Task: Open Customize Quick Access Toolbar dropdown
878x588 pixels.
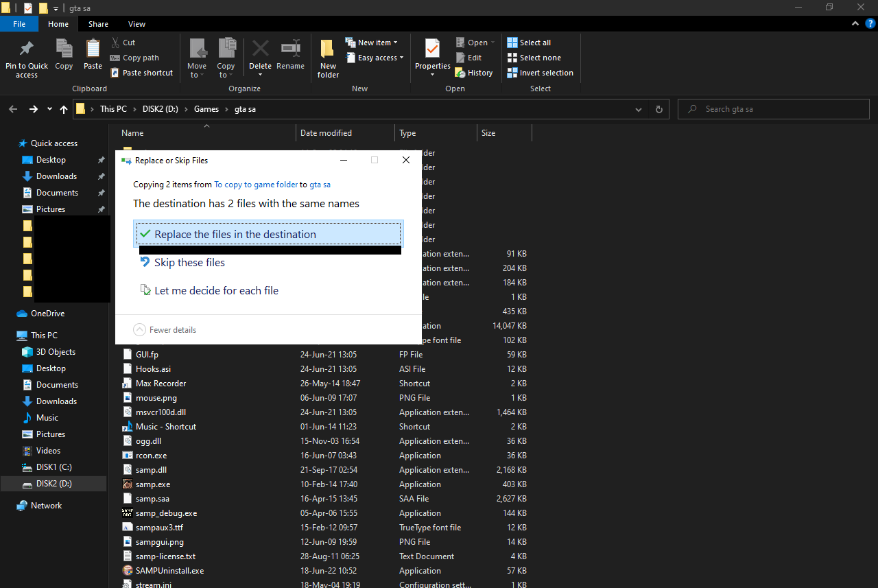Action: (x=56, y=8)
